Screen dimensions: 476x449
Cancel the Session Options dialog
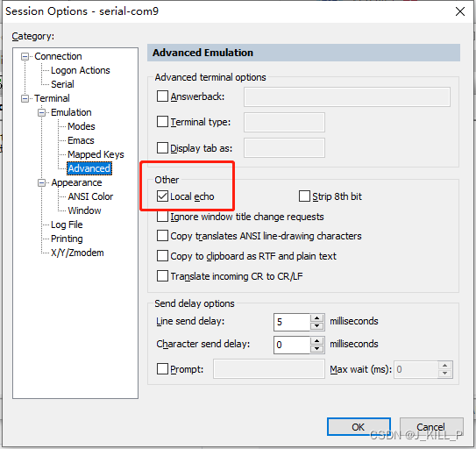(431, 427)
